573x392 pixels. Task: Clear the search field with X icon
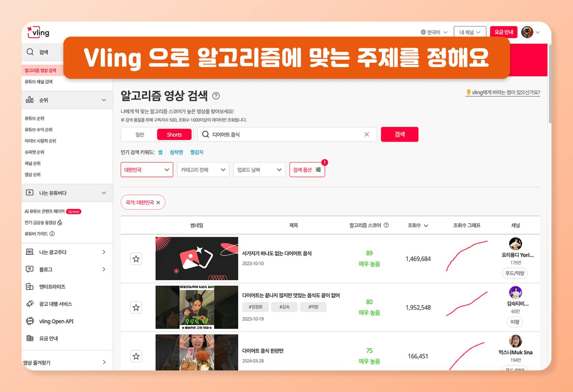367,134
